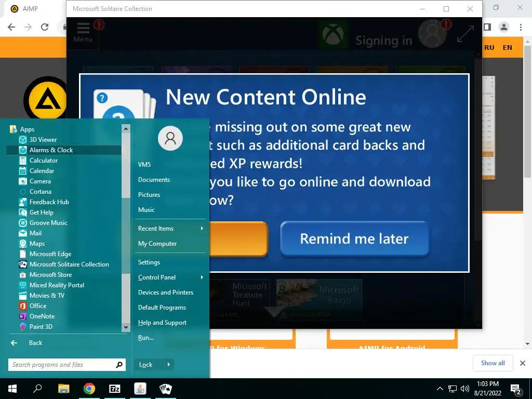Click the taskbar search magnifier

coord(37,389)
